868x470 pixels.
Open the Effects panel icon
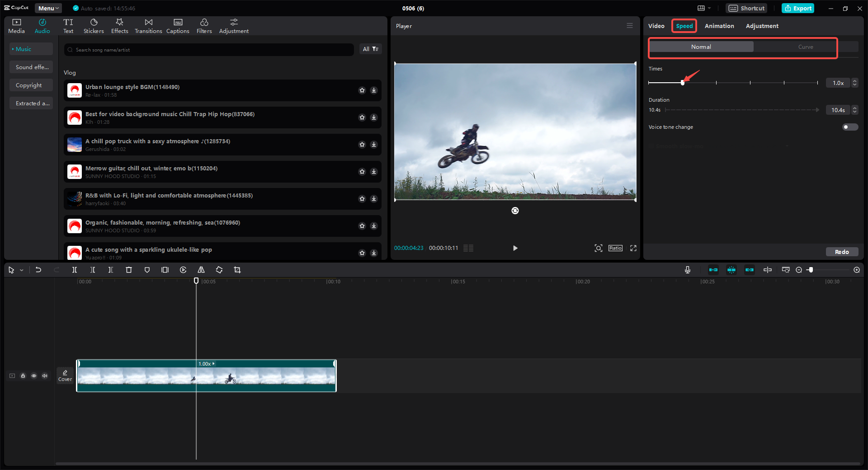click(119, 25)
